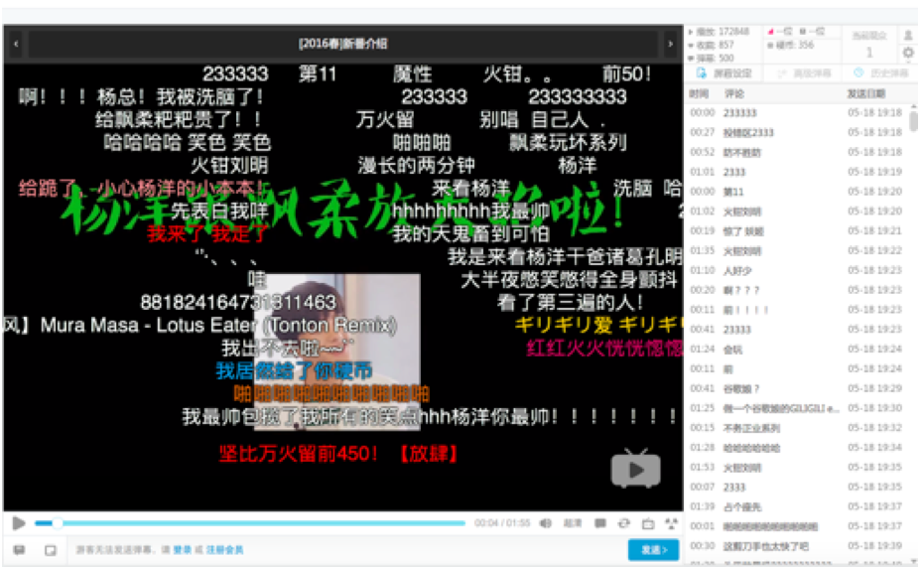Image resolution: width=924 pixels, height=568 pixels.
Task: Select the danmaku row at 00:27
Action: tap(797, 132)
